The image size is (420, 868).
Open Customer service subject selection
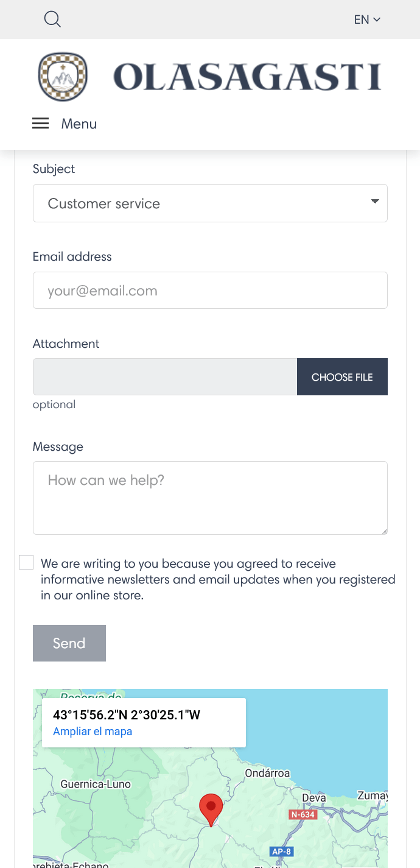click(210, 203)
